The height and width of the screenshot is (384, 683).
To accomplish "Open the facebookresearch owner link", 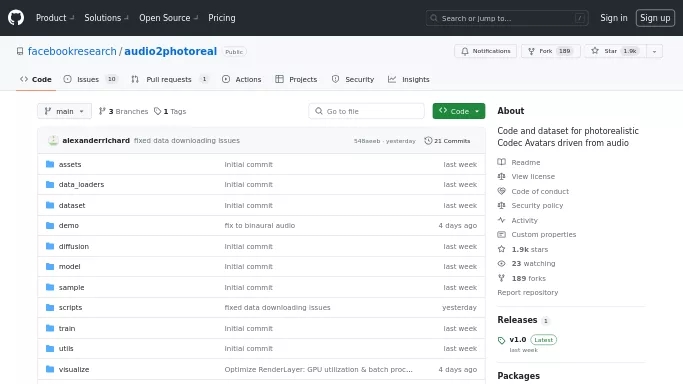I will click(72, 51).
